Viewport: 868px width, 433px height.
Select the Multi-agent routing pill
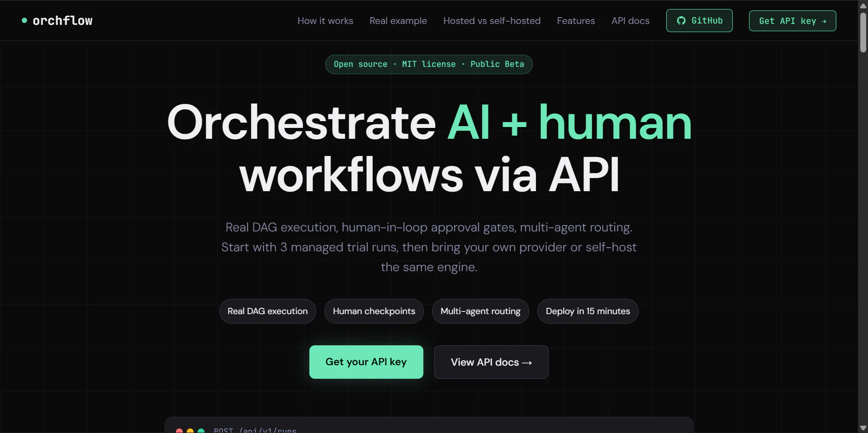(480, 311)
